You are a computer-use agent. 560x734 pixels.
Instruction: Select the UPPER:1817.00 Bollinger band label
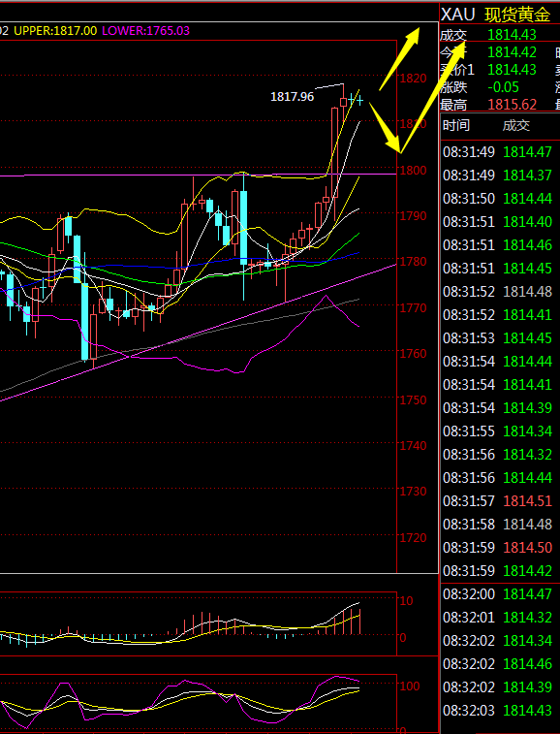click(x=55, y=31)
